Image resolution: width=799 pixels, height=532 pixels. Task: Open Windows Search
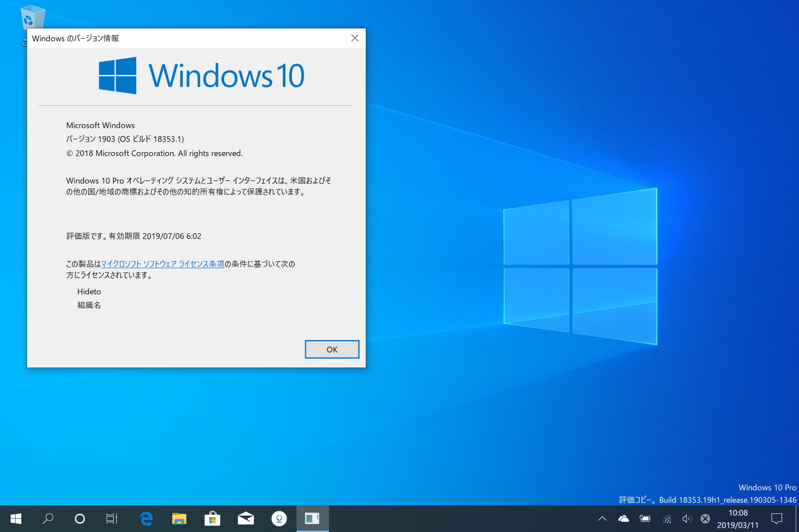48,518
